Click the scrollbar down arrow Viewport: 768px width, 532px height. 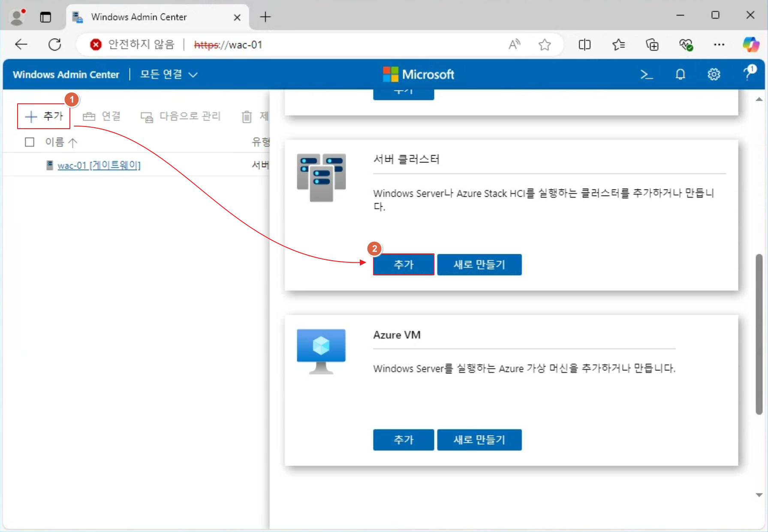759,495
